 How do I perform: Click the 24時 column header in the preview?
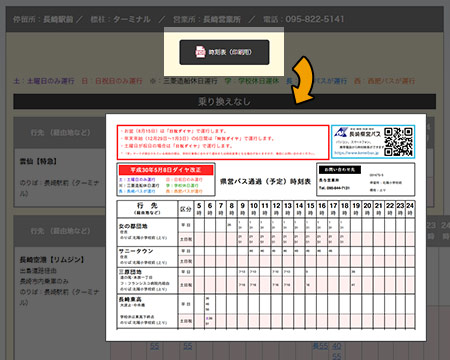point(410,209)
